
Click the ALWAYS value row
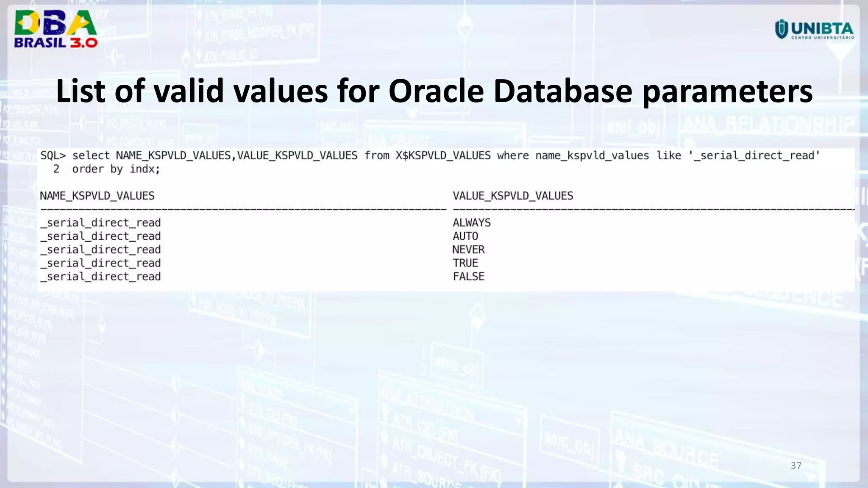[472, 223]
